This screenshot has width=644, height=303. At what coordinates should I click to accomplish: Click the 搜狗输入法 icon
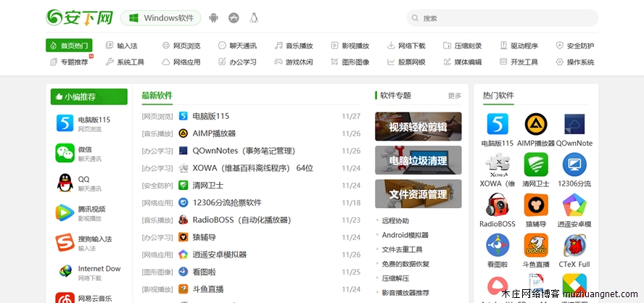[x=65, y=242]
